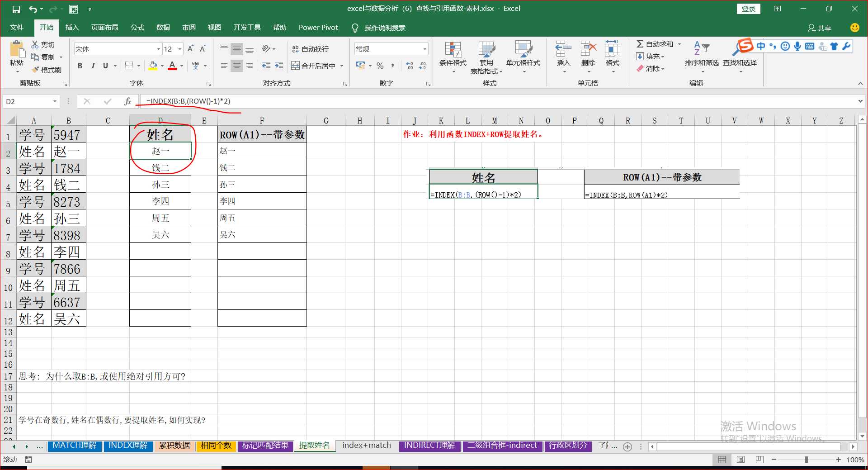The height and width of the screenshot is (470, 868).
Task: Switch to Page Layout view icon
Action: [x=741, y=460]
